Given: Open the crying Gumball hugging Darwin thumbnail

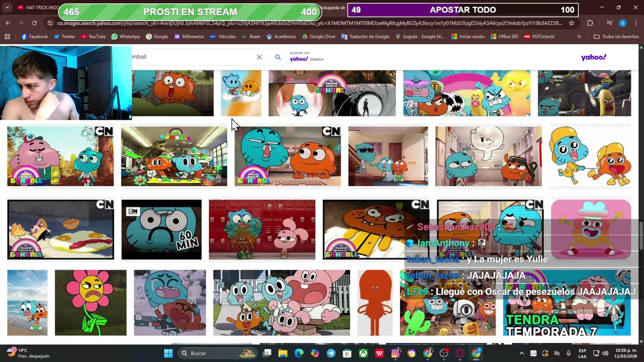Looking at the screenshot, I should click(x=170, y=303).
